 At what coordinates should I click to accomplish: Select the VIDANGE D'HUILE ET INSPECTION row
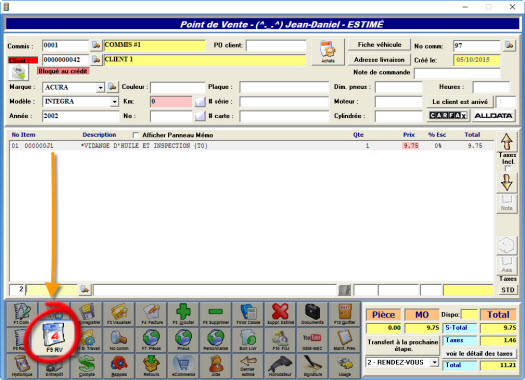[x=251, y=146]
